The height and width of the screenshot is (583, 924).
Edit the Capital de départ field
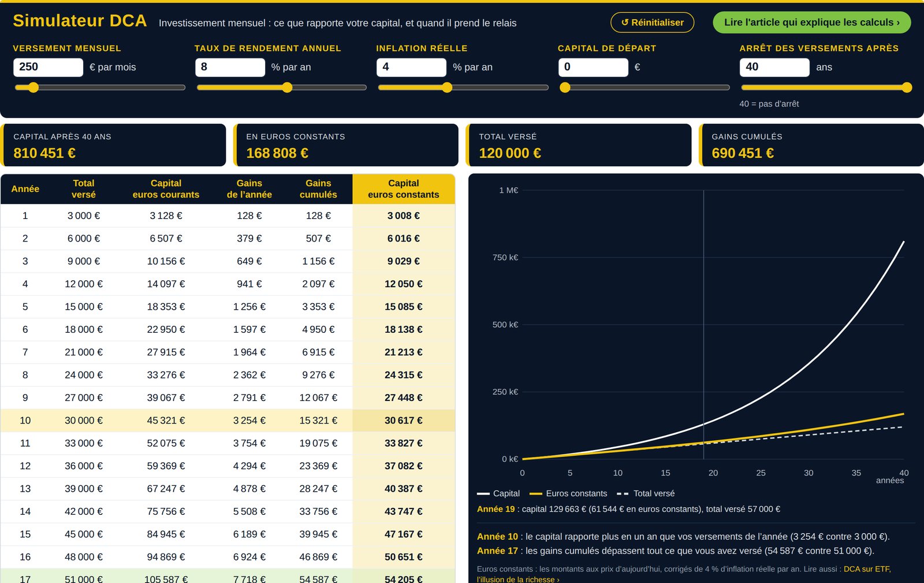pos(593,67)
